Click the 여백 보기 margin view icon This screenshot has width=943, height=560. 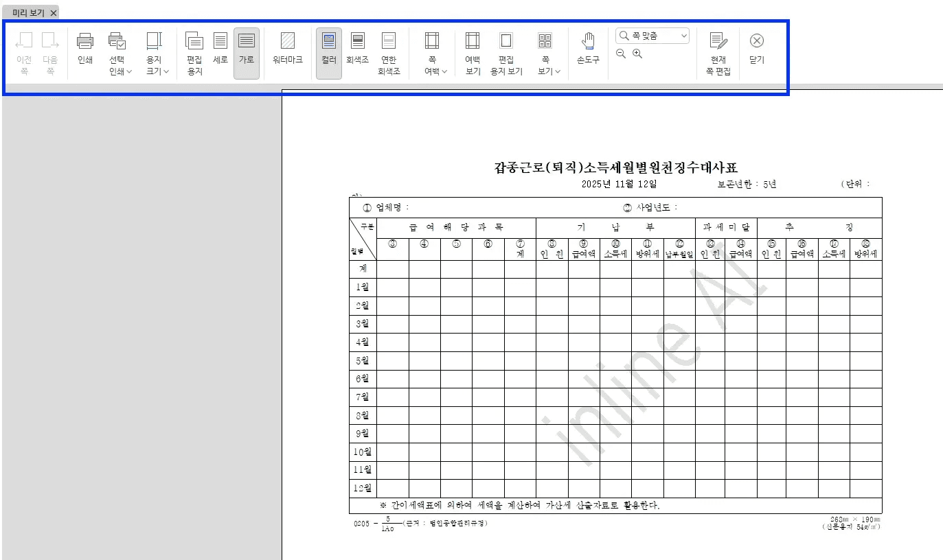click(472, 51)
